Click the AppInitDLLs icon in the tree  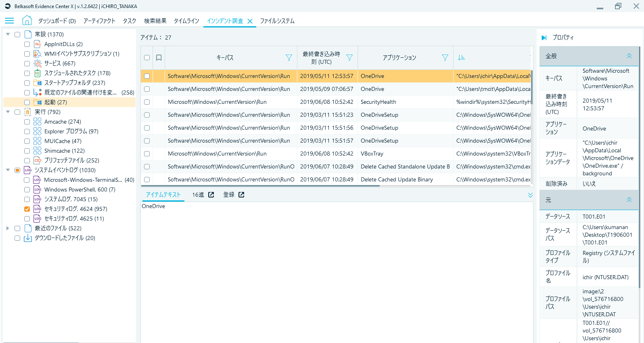pos(38,44)
